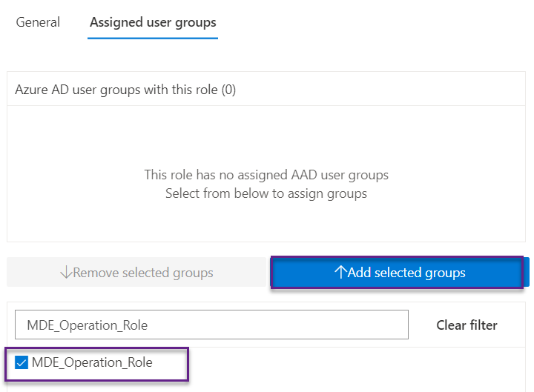Open the General tab

tap(38, 22)
